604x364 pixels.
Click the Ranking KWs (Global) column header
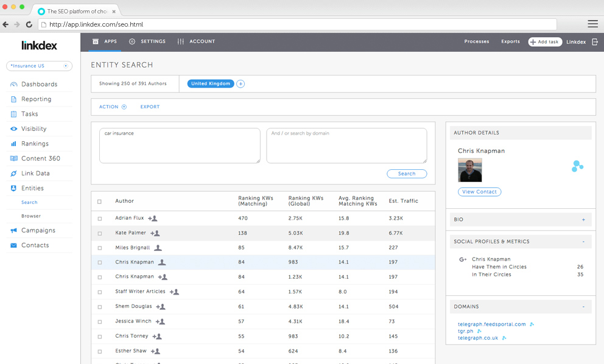[x=306, y=201]
